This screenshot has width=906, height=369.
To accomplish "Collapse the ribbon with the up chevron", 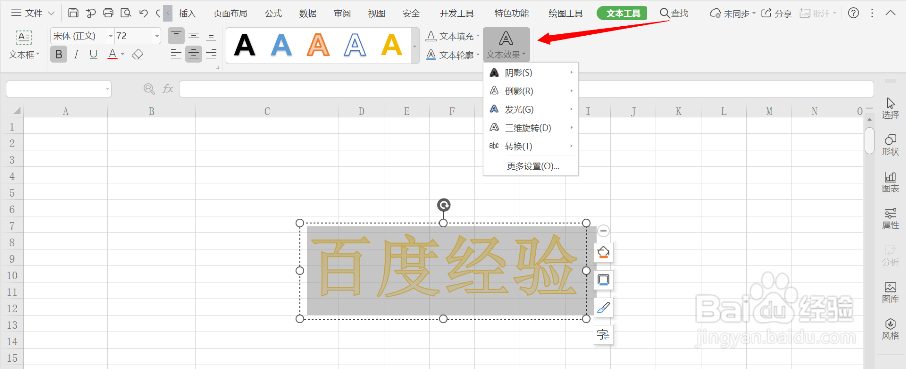I will point(890,13).
